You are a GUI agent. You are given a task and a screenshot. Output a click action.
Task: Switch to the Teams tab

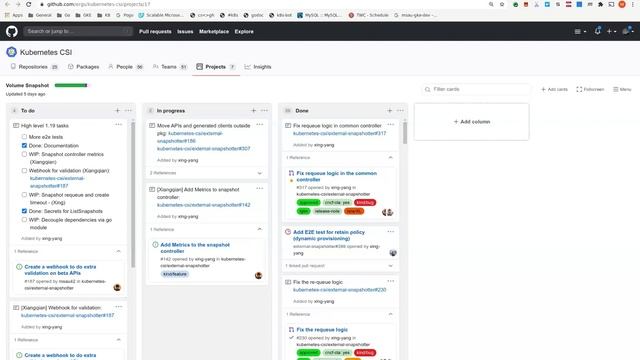(170, 67)
